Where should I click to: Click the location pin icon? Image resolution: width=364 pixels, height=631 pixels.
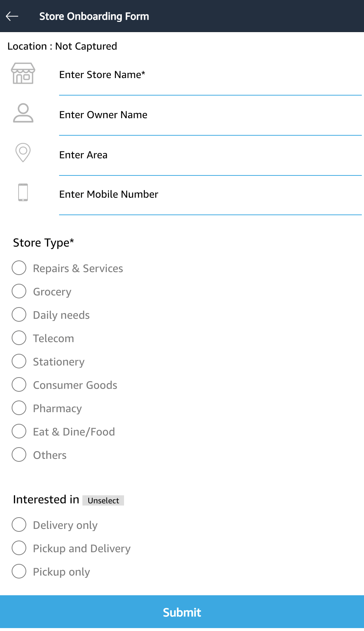click(x=23, y=152)
